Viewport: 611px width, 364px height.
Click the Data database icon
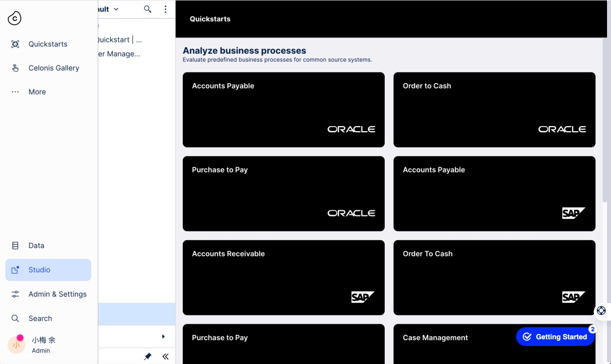tap(15, 246)
